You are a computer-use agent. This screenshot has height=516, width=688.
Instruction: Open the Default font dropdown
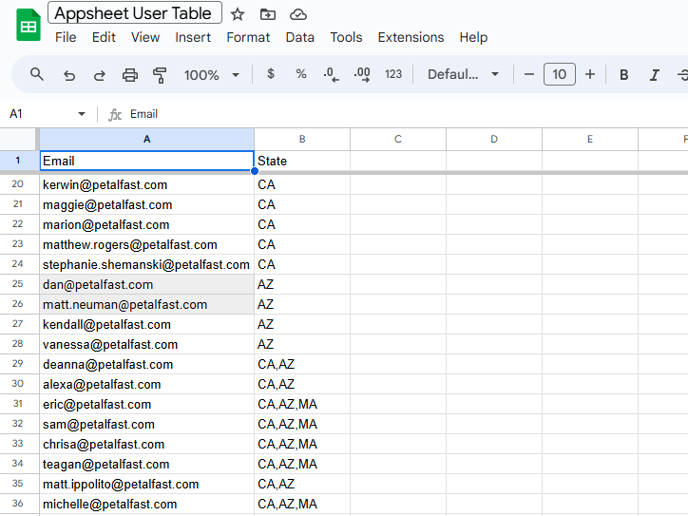(463, 75)
